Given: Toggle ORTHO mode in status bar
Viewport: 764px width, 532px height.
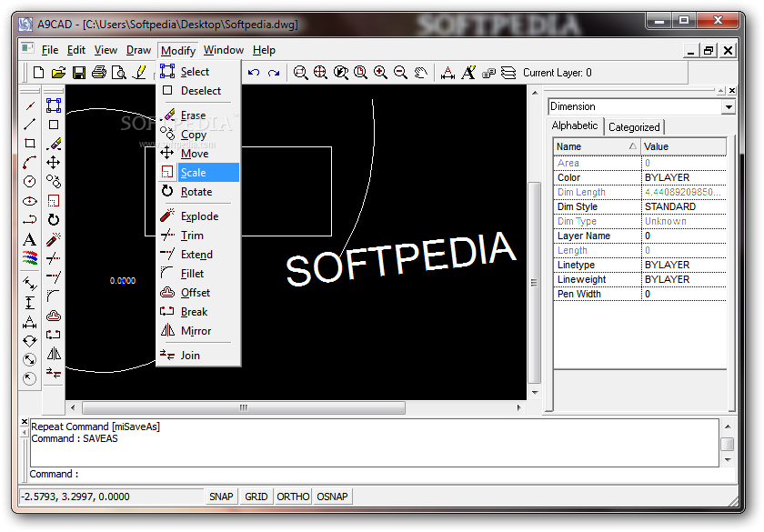Looking at the screenshot, I should (x=293, y=497).
